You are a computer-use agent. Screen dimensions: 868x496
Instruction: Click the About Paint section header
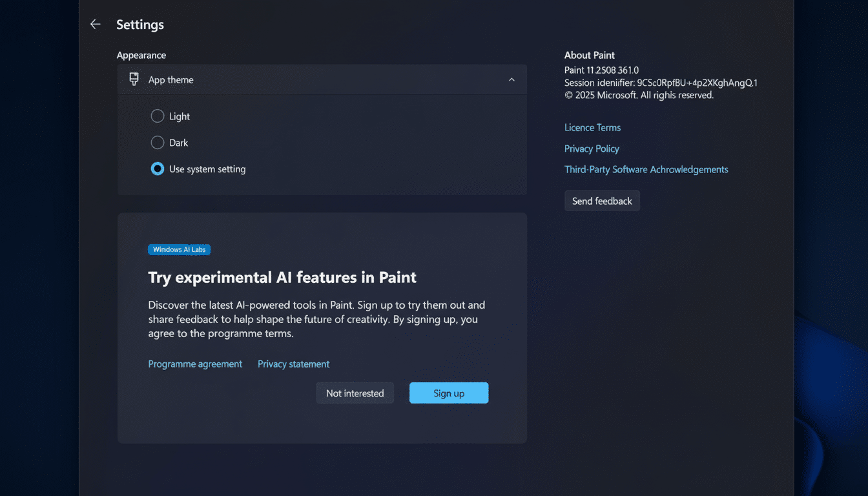click(x=589, y=55)
